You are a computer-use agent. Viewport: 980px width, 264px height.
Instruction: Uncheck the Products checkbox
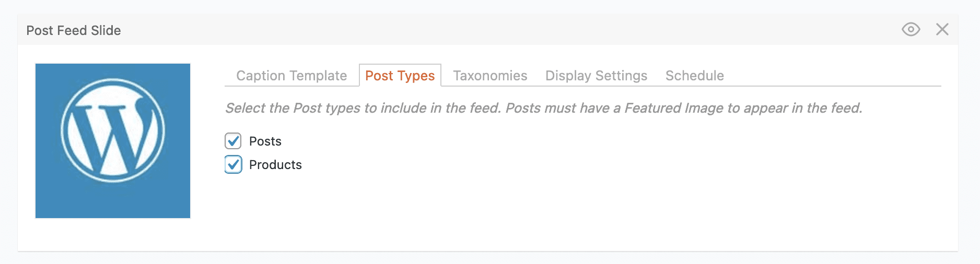coord(233,165)
